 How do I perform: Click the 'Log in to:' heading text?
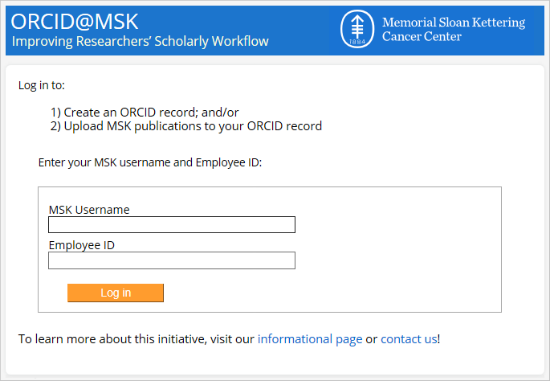(41, 85)
